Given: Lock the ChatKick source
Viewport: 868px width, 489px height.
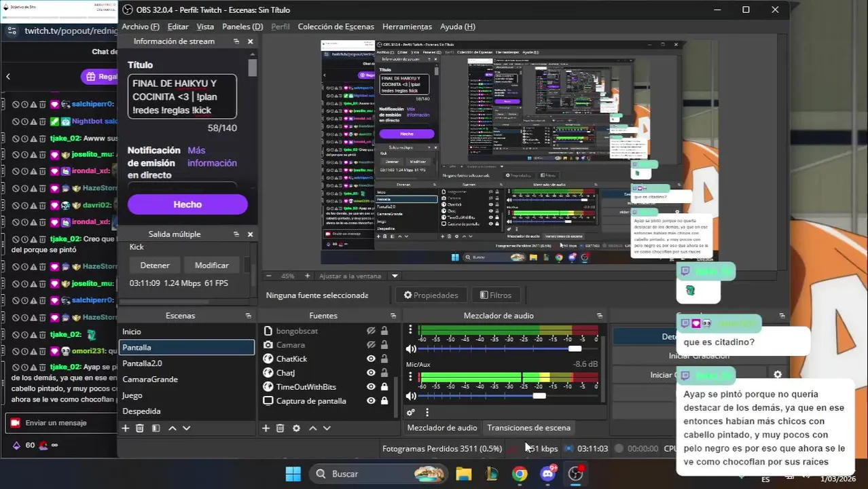Looking at the screenshot, I should 384,359.
